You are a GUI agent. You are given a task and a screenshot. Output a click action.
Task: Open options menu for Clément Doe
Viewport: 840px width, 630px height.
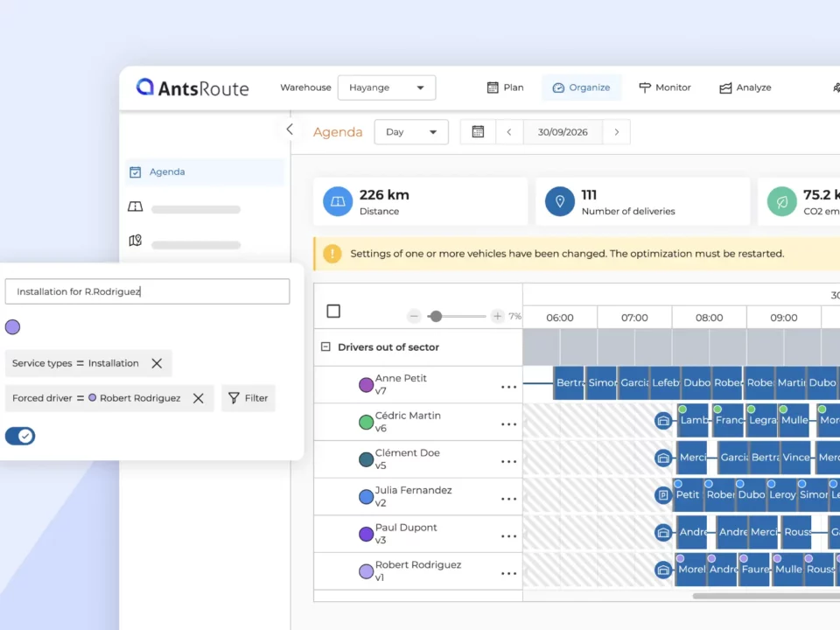point(508,461)
